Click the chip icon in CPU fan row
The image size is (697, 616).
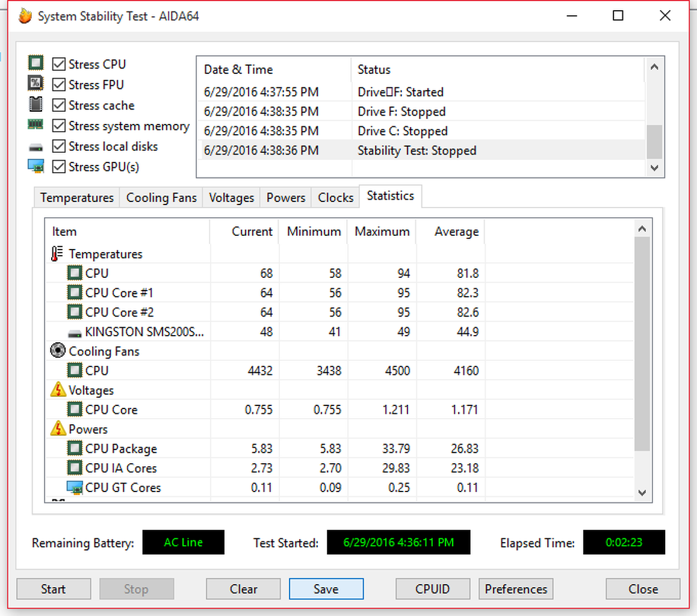coord(75,370)
